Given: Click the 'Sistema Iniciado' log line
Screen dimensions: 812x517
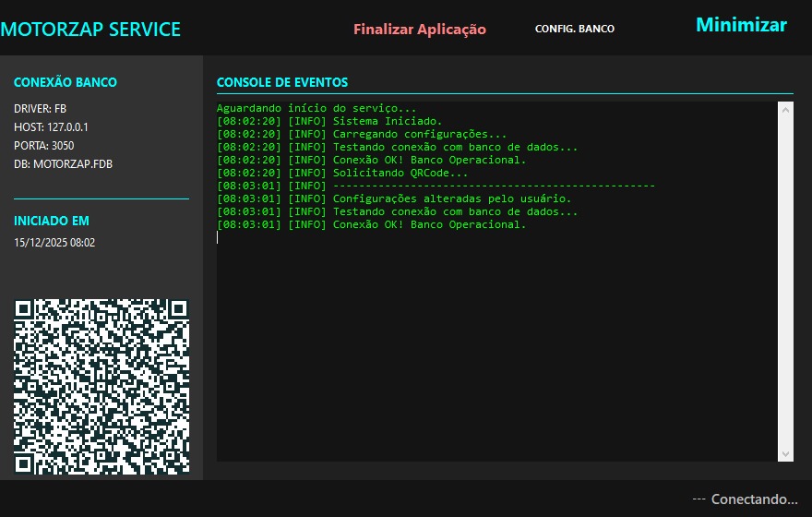Looking at the screenshot, I should [x=387, y=121].
